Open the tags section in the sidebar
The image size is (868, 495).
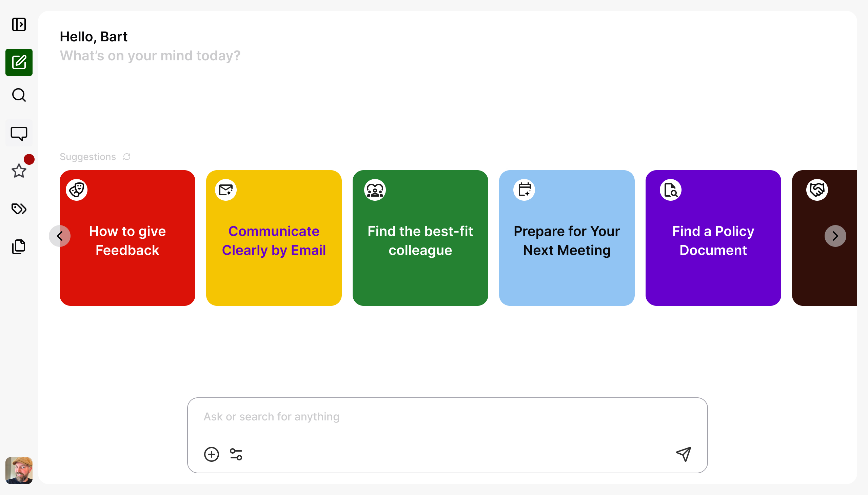click(x=19, y=209)
